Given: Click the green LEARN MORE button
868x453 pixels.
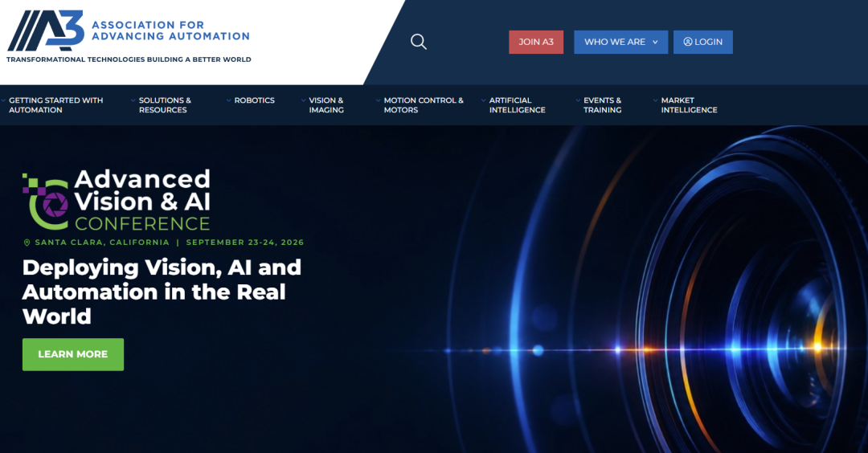Looking at the screenshot, I should click(73, 354).
